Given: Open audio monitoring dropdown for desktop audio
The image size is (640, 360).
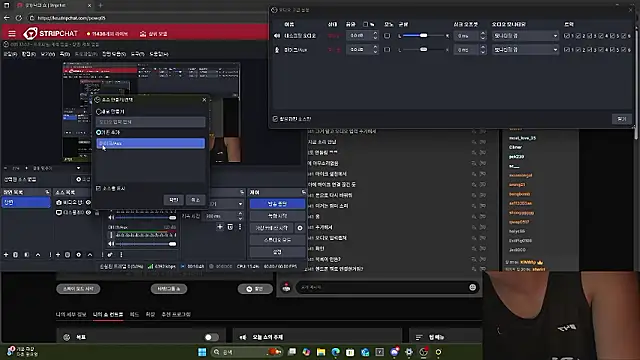Looking at the screenshot, I should click(x=525, y=36).
